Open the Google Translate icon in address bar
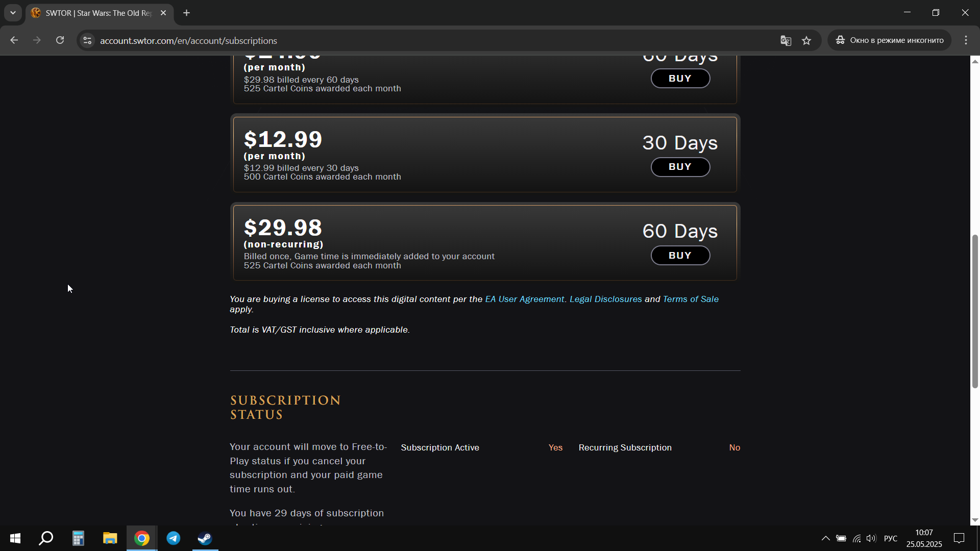This screenshot has width=980, height=551. pyautogui.click(x=786, y=40)
